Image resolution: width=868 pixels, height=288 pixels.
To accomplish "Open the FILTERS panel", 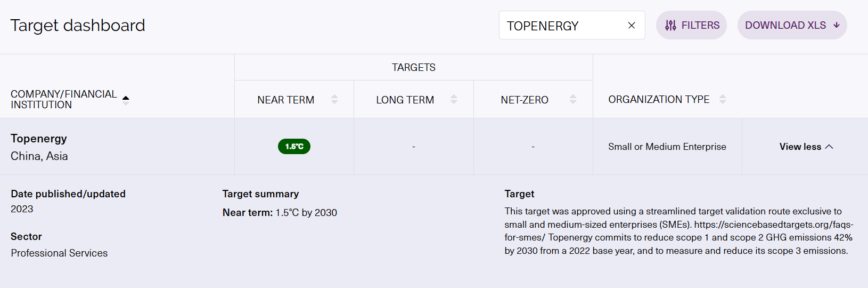I will (700, 26).
